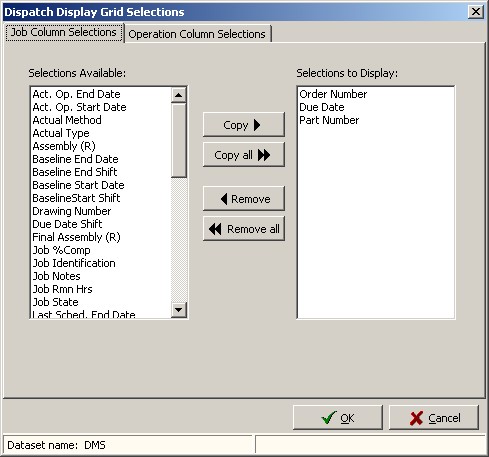
Task: Select Drawing Number in the available list
Action: [72, 211]
